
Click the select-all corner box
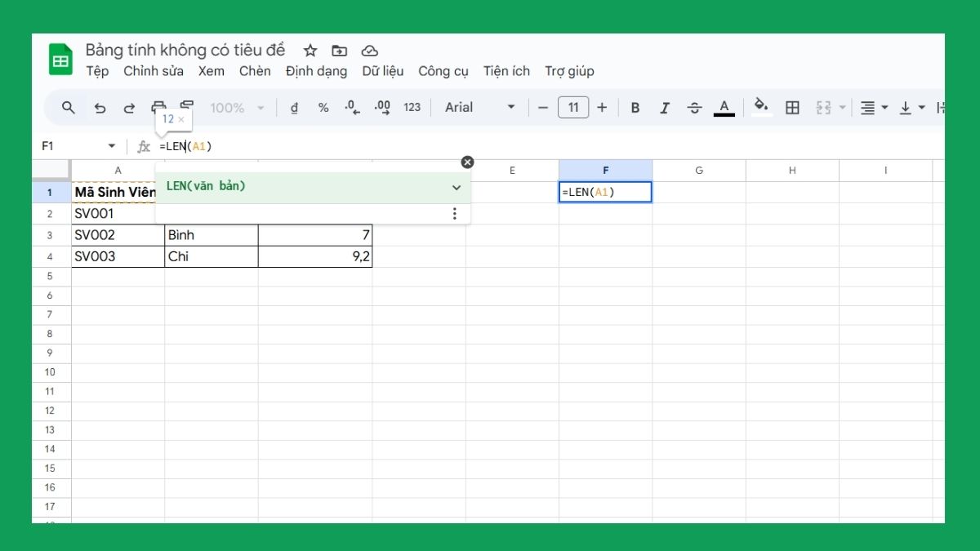51,170
